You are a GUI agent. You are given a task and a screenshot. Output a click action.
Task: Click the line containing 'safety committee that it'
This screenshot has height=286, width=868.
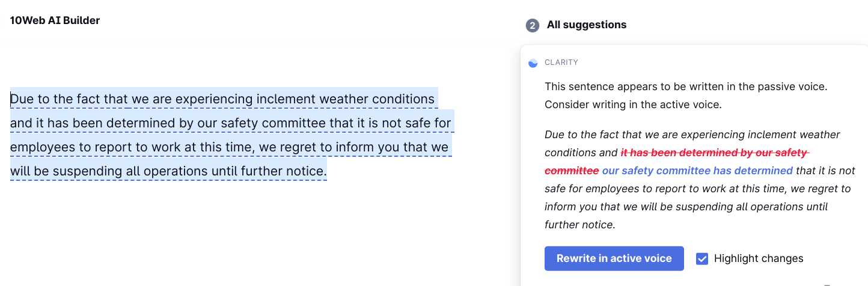(x=231, y=123)
